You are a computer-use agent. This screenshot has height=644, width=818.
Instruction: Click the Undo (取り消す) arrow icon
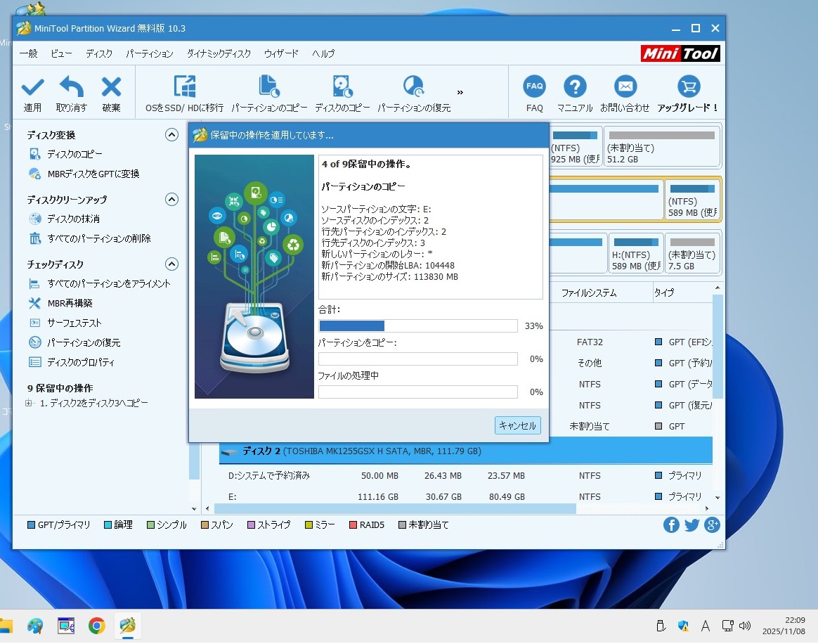(71, 88)
